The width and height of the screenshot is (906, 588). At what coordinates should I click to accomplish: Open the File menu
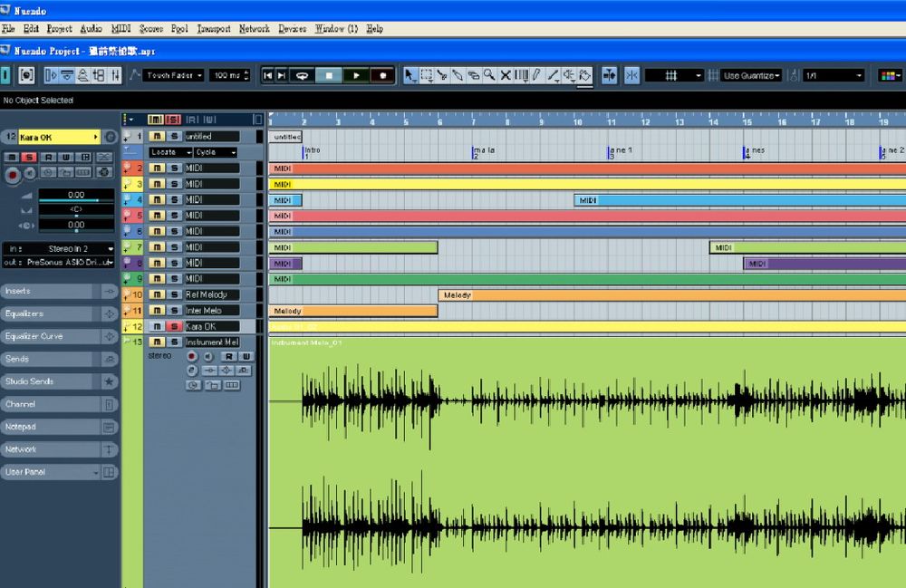8,28
